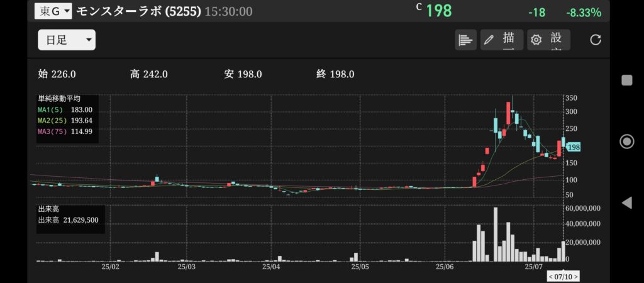The image size is (644, 283).
Task: Click the 25/05 date axis label
Action: tap(360, 267)
